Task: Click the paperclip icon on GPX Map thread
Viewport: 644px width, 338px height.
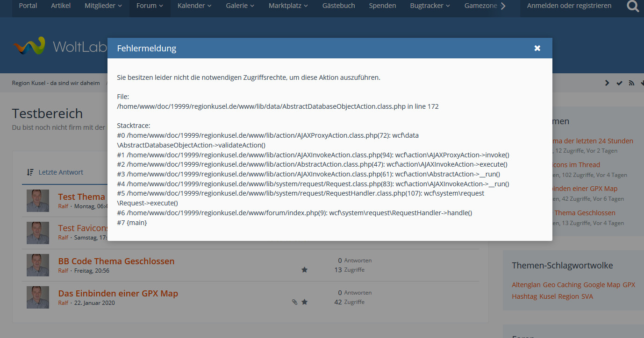Action: click(x=294, y=302)
